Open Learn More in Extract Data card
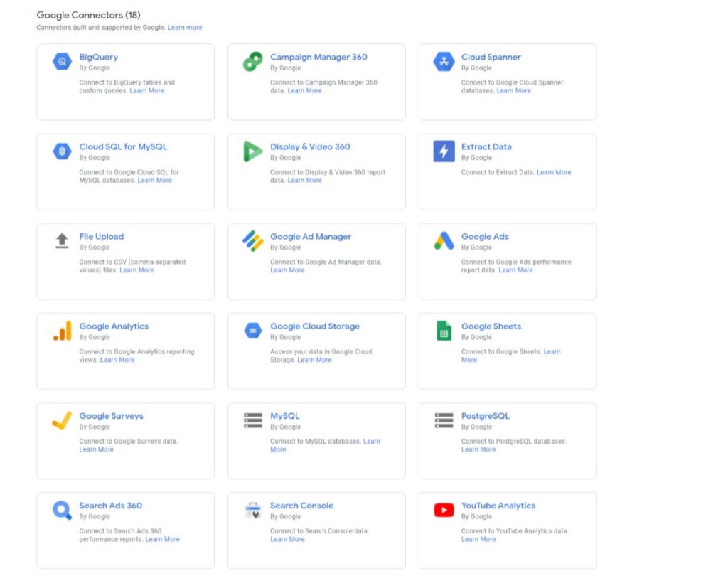The height and width of the screenshot is (576, 728). point(554,172)
